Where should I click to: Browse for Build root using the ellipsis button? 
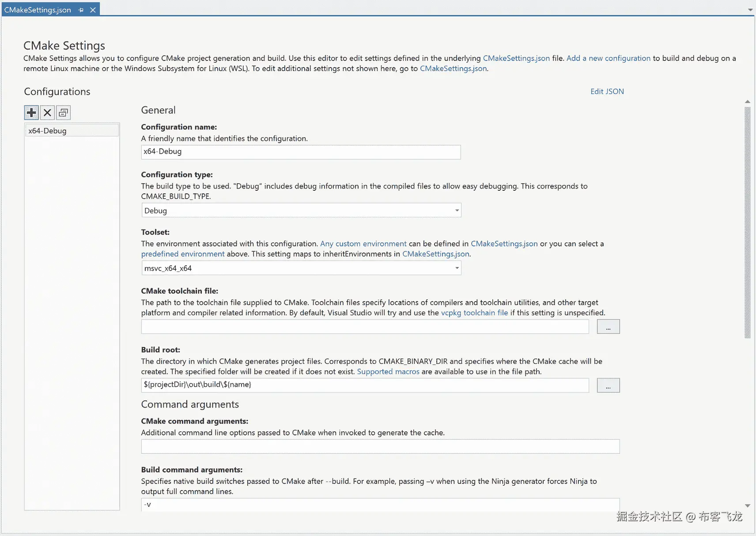tap(608, 385)
